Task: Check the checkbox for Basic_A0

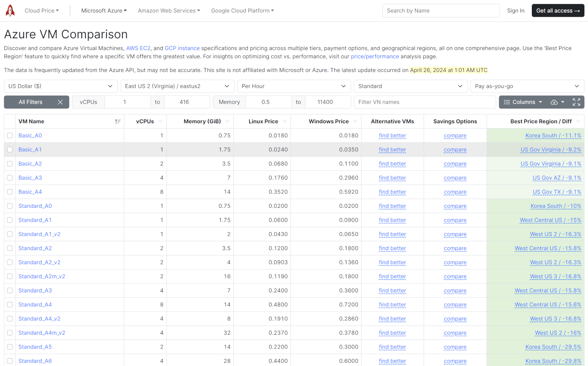Action: point(10,135)
